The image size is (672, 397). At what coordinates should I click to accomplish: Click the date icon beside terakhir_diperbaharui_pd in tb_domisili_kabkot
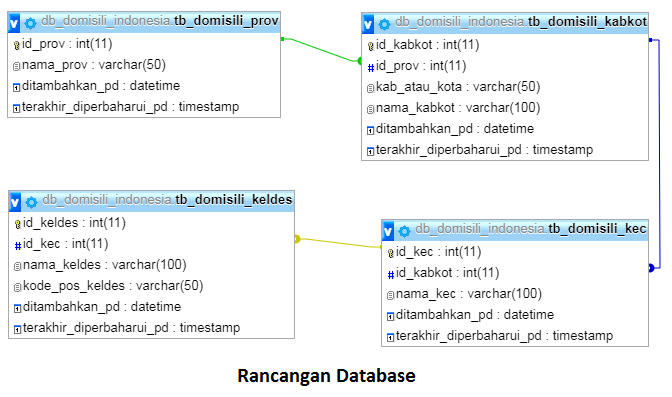[x=371, y=151]
